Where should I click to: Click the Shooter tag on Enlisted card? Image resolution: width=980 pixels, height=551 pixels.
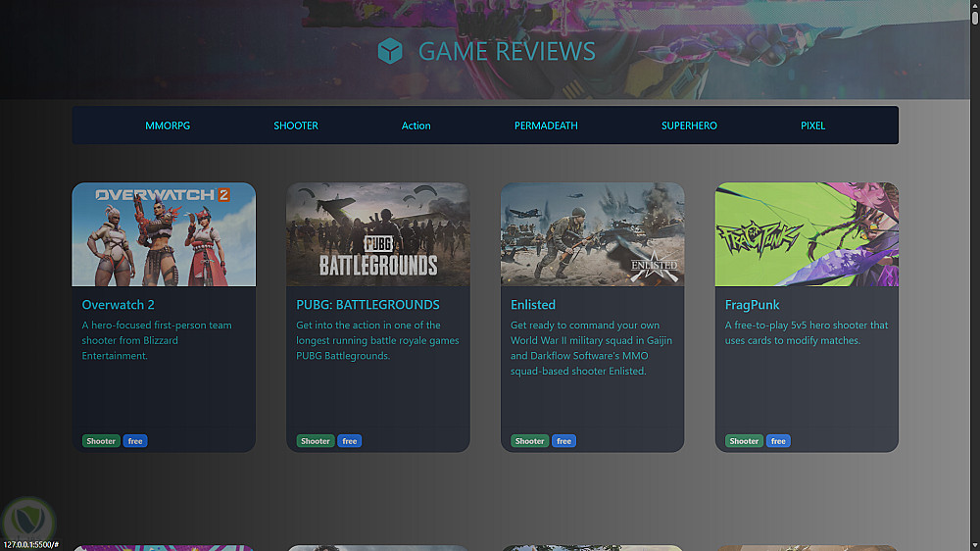tap(529, 441)
